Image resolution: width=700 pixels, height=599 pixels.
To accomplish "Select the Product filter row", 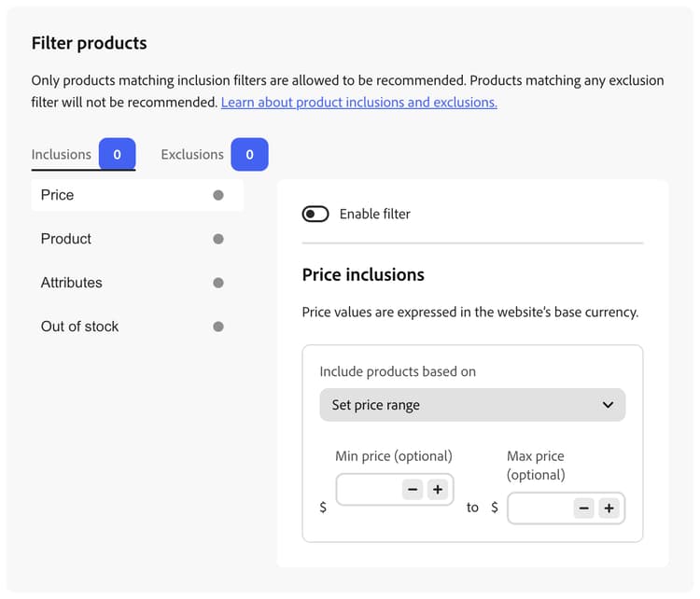I will [137, 239].
